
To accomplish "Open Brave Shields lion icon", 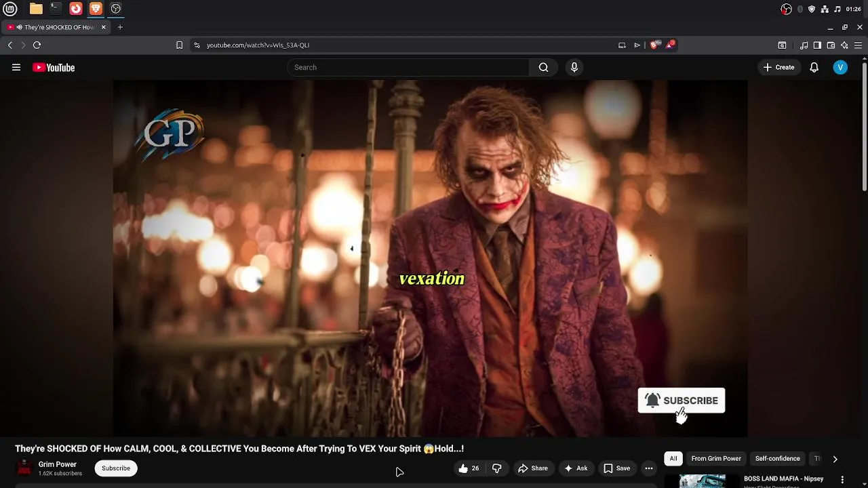I will [654, 45].
